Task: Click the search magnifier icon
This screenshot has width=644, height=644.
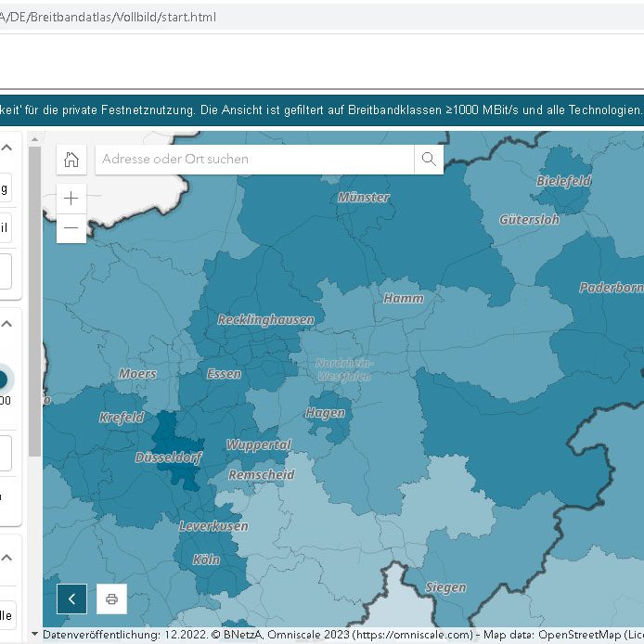Action: point(429,160)
